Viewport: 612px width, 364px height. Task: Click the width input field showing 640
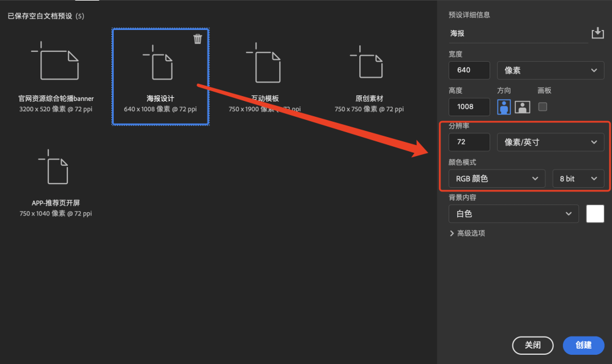(x=469, y=70)
